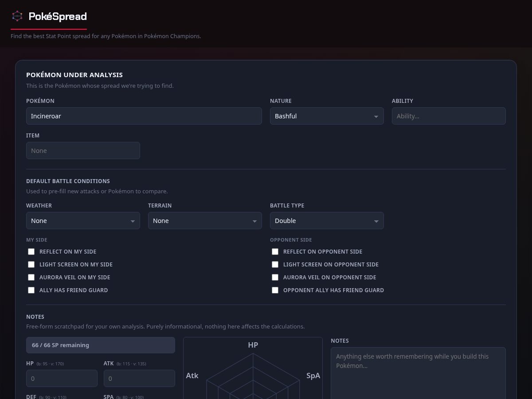The width and height of the screenshot is (532, 399).
Task: Click the Atk label on radar chart
Action: click(x=192, y=376)
